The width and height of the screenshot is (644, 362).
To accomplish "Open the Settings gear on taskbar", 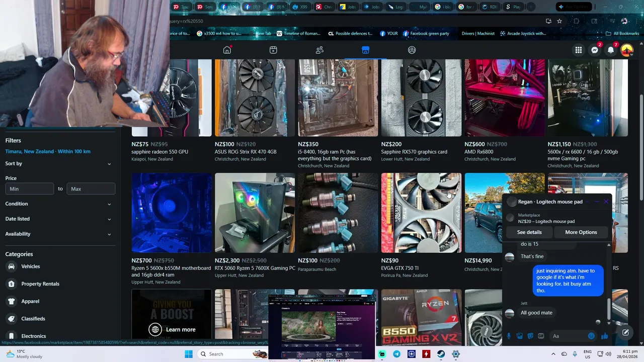I will click(455, 354).
